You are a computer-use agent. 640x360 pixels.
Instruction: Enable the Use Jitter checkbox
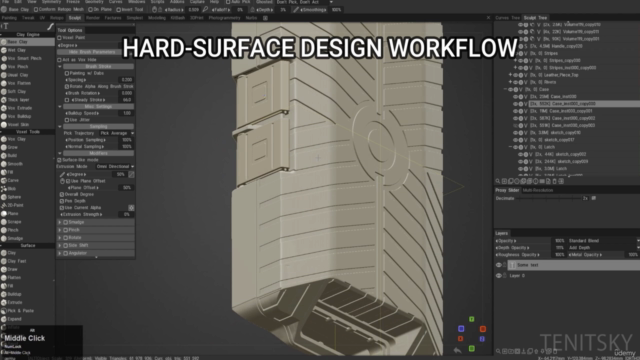coord(67,120)
